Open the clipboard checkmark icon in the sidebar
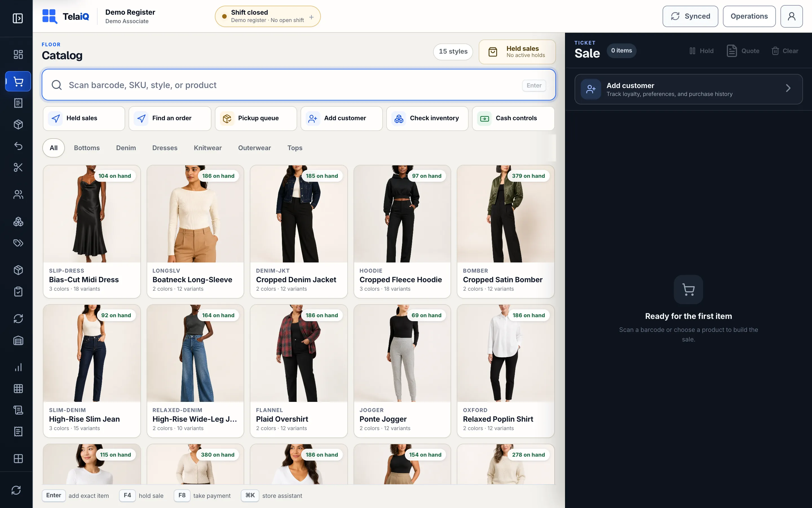This screenshot has height=508, width=812. click(x=18, y=291)
